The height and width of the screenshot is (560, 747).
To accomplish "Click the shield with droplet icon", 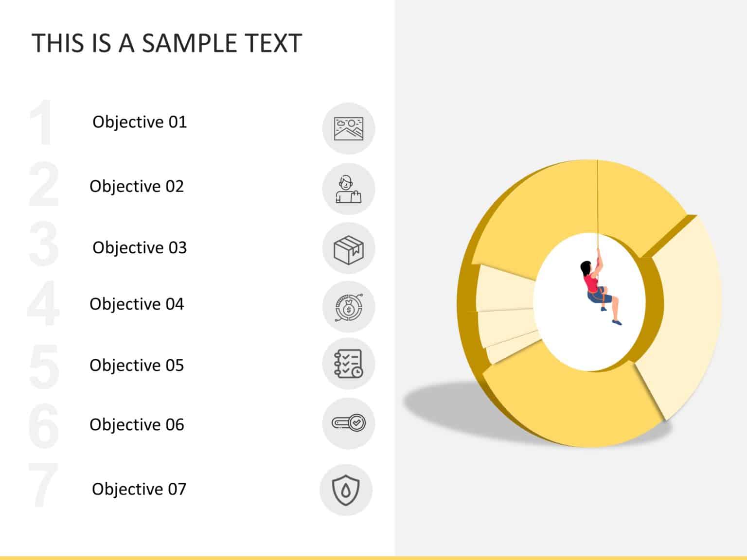I will tap(346, 490).
